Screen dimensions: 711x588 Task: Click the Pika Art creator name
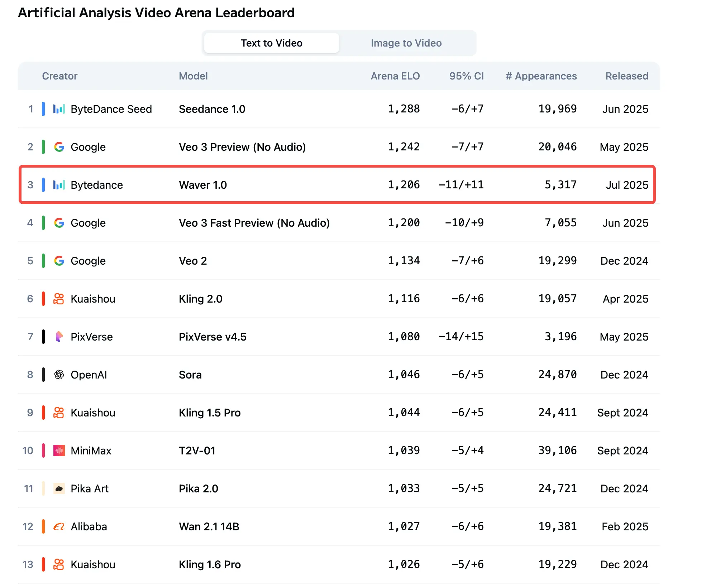pyautogui.click(x=89, y=488)
